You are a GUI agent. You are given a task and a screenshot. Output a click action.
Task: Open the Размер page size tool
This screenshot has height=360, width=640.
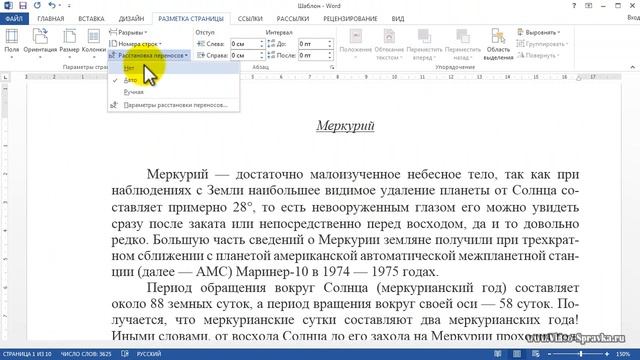(69, 44)
